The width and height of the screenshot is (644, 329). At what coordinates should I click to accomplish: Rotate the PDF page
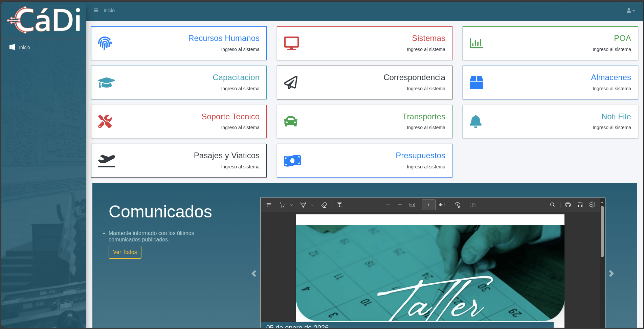pyautogui.click(x=458, y=205)
